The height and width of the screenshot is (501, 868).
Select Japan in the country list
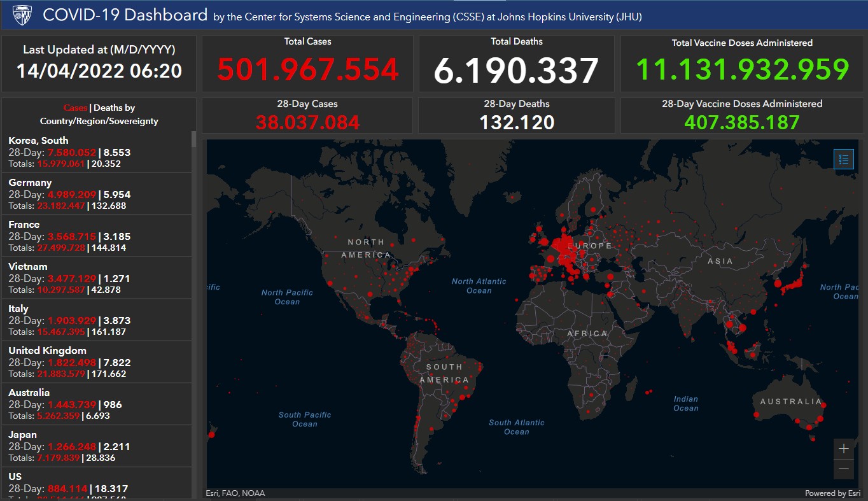click(22, 435)
